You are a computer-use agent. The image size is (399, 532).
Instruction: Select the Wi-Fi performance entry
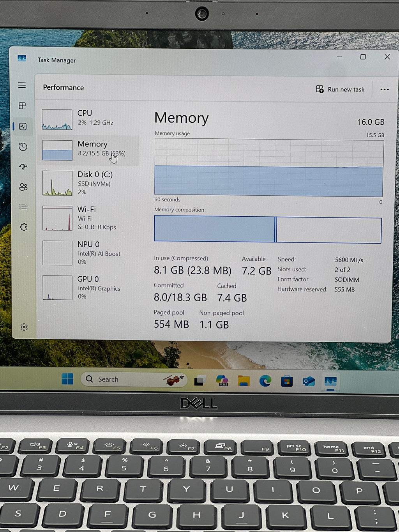pyautogui.click(x=89, y=218)
